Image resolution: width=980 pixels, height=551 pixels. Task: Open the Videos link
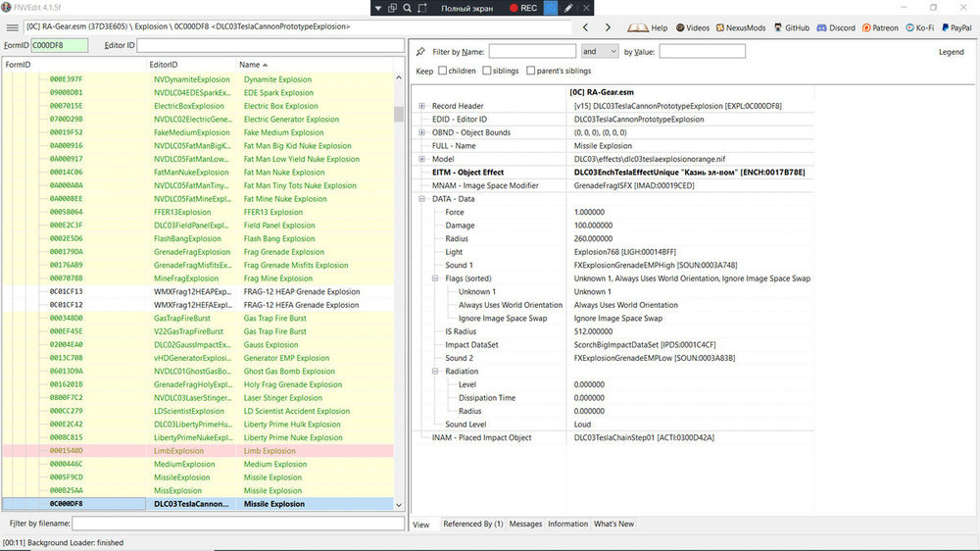(x=693, y=27)
